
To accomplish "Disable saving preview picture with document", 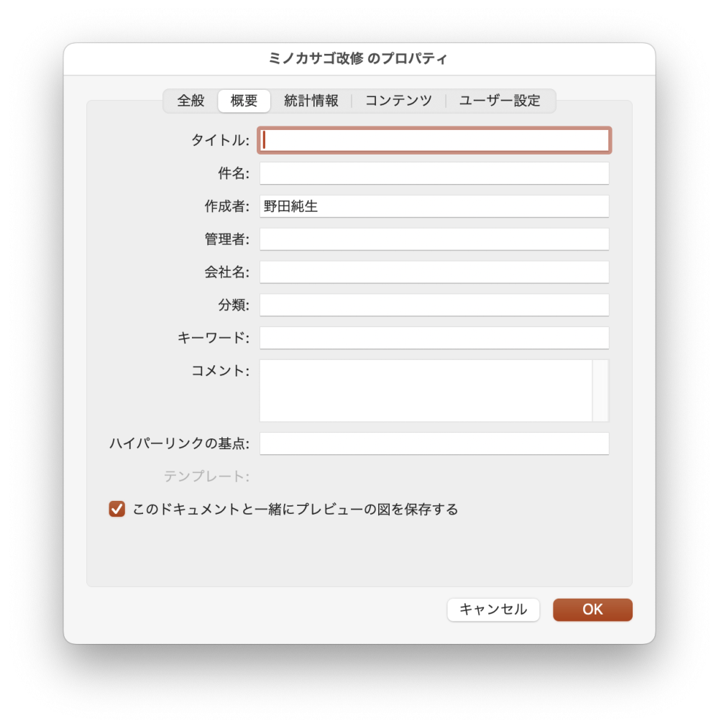I will (x=116, y=509).
